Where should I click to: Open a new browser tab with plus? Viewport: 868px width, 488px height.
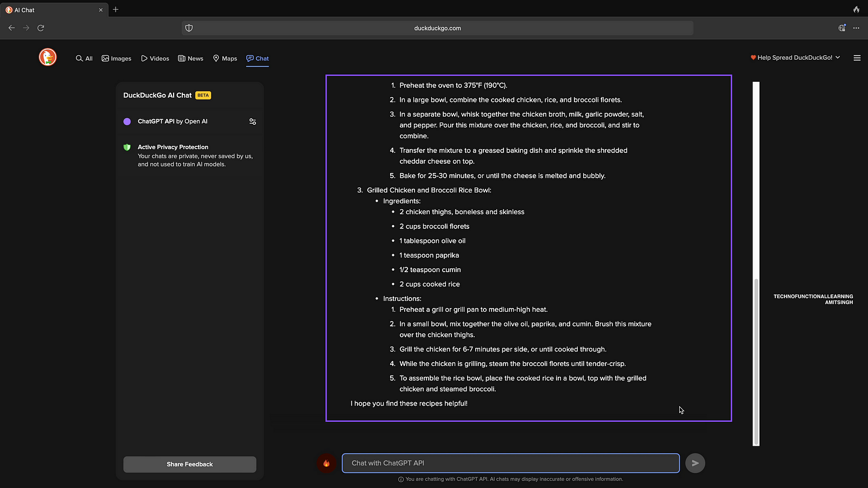[x=116, y=10]
